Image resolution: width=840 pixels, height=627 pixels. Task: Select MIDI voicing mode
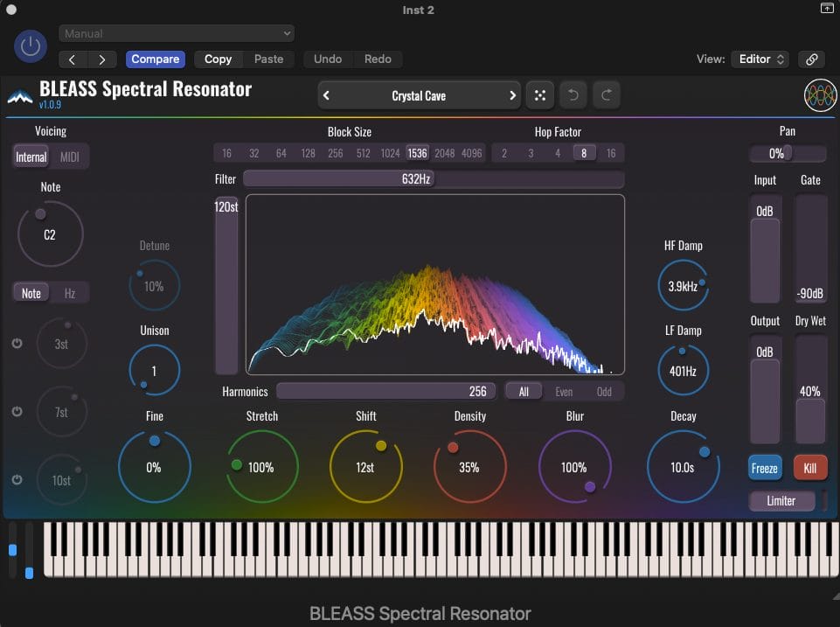coord(70,157)
